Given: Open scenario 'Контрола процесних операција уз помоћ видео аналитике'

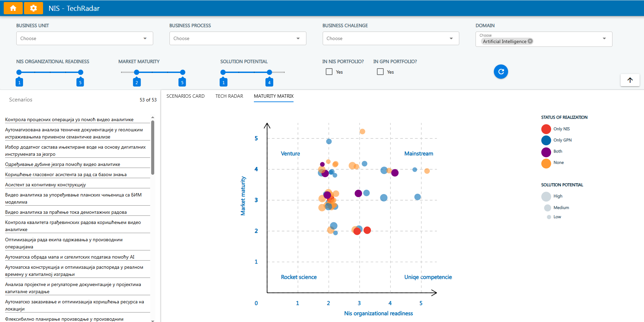Looking at the screenshot, I should pos(78,119).
